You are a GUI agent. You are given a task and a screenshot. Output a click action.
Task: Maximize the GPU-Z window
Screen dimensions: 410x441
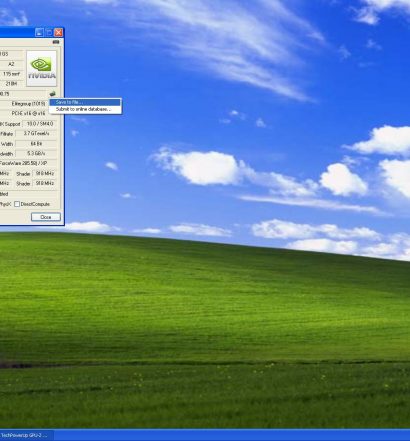click(x=49, y=32)
